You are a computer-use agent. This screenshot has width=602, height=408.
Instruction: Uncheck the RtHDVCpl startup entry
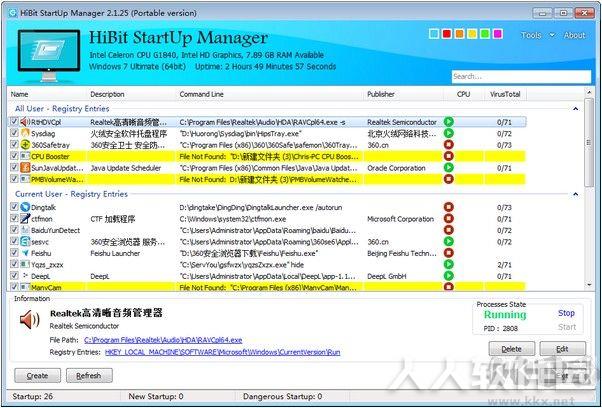(x=14, y=122)
